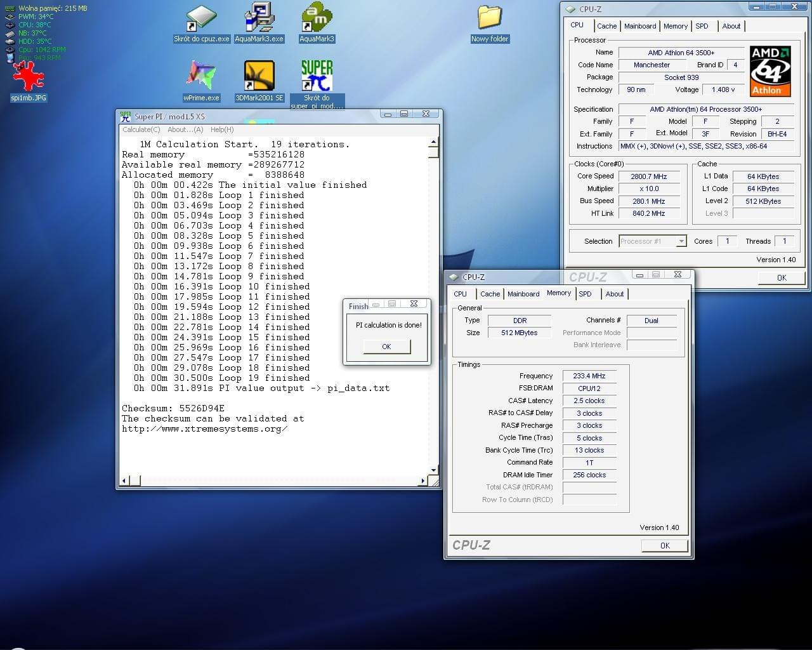Click the 1M Calculation Start line
812x650 pixels.
coord(244,144)
